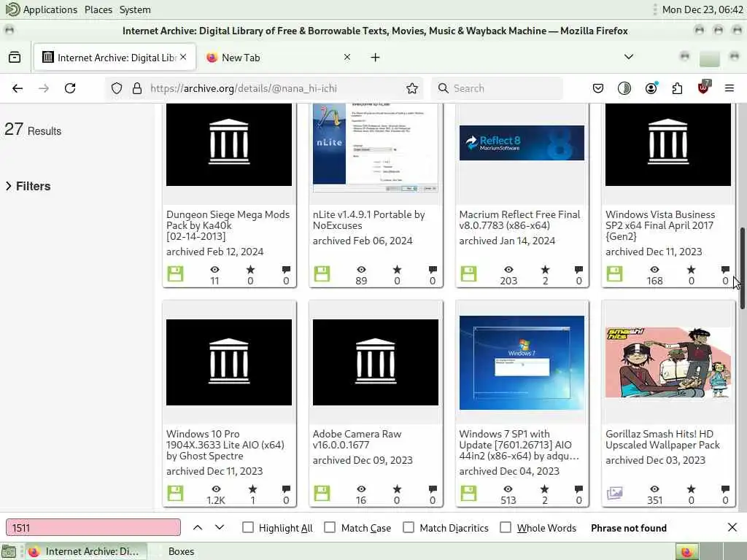
Task: Enable the Whole Words checkbox
Action: click(506, 528)
